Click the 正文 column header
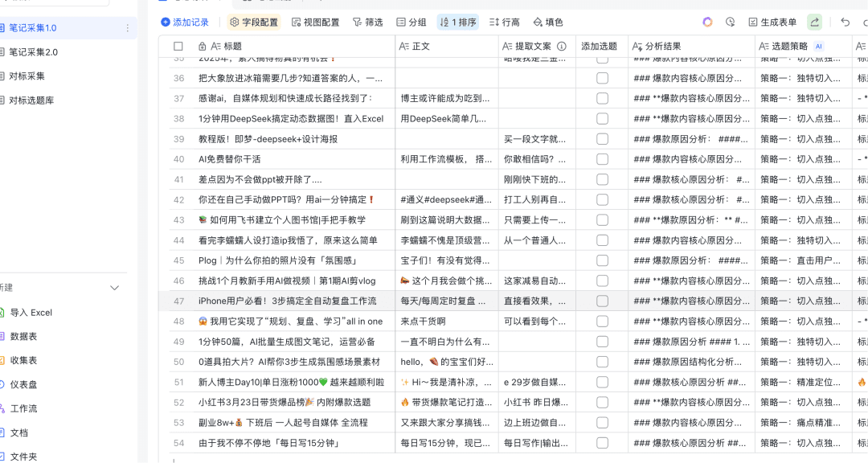The image size is (868, 463). [446, 47]
